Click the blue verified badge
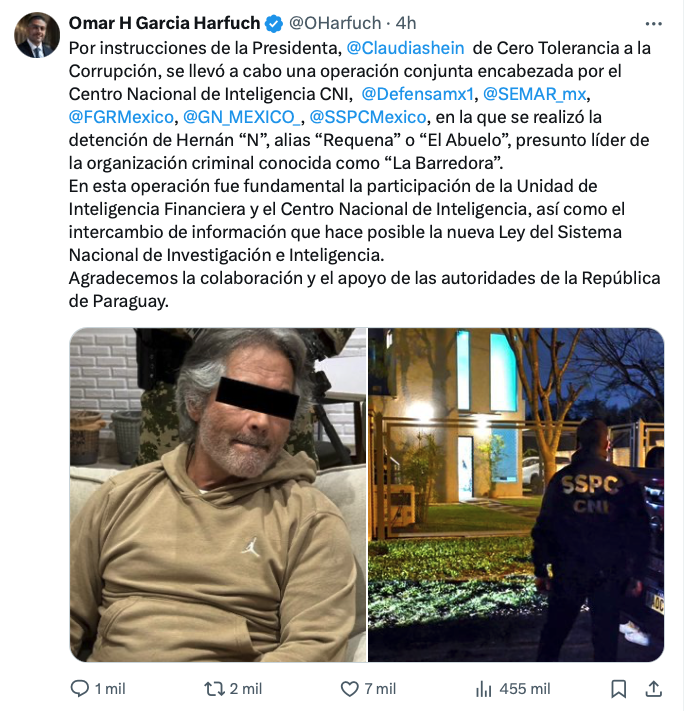The image size is (686, 711). 274,23
